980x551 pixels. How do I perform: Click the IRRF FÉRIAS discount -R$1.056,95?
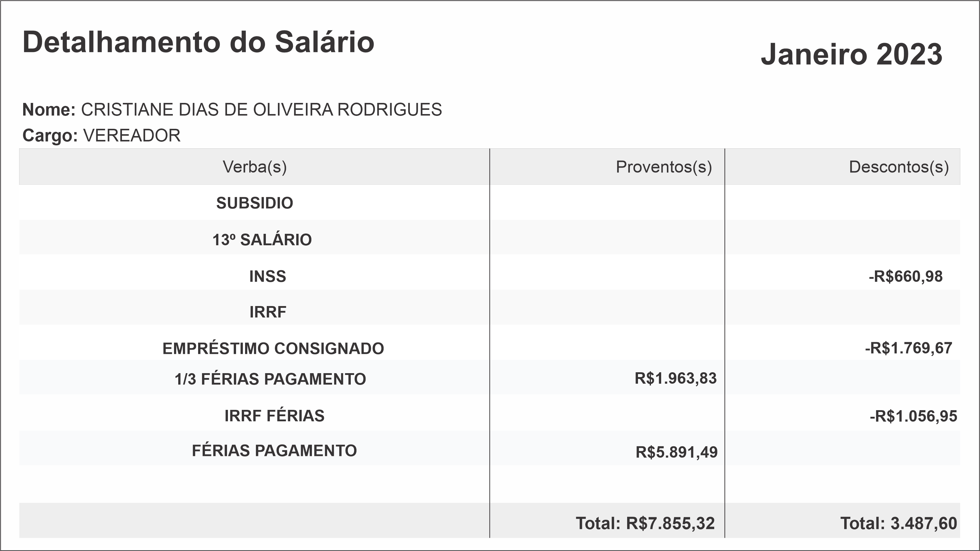tap(913, 416)
